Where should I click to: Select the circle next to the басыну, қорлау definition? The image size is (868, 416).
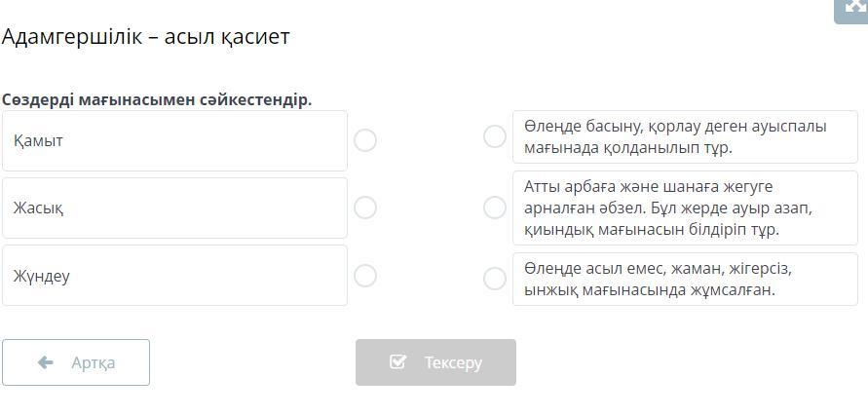(x=495, y=136)
